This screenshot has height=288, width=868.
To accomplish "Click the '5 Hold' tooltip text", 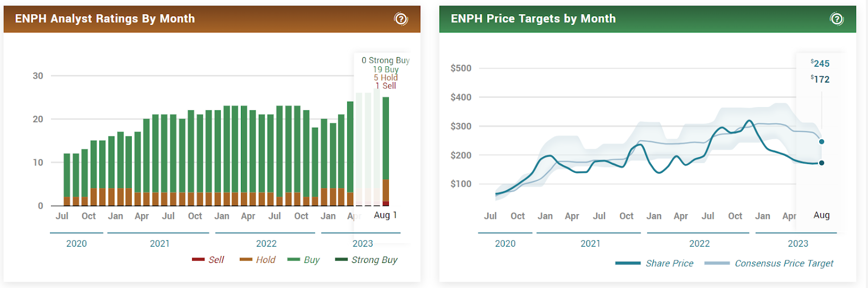I will click(x=386, y=77).
